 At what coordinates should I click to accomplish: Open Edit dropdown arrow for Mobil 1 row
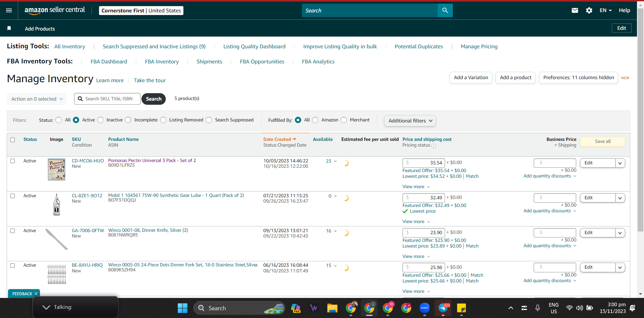point(620,198)
